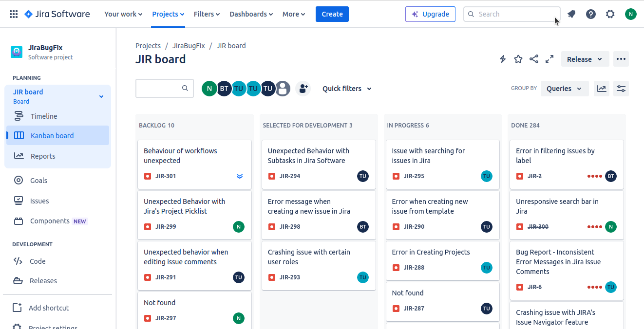The height and width of the screenshot is (329, 644).
Task: Open the Projects dropdown menu
Action: coord(168,14)
